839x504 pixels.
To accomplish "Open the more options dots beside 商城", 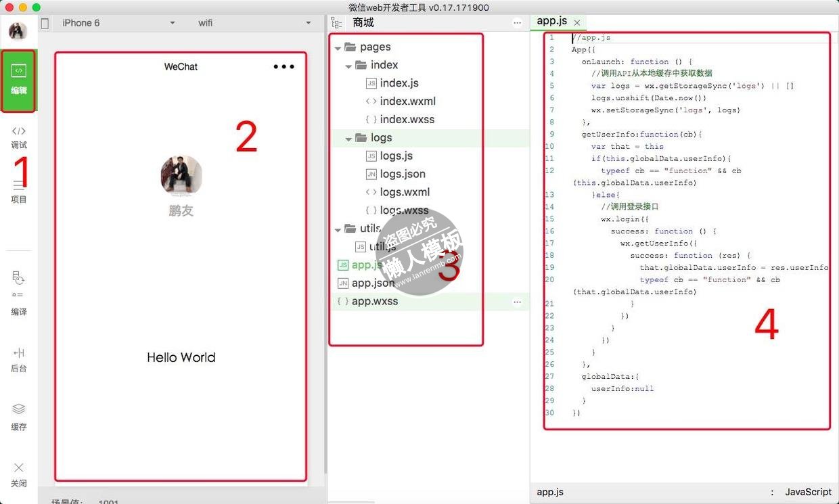I will click(518, 23).
